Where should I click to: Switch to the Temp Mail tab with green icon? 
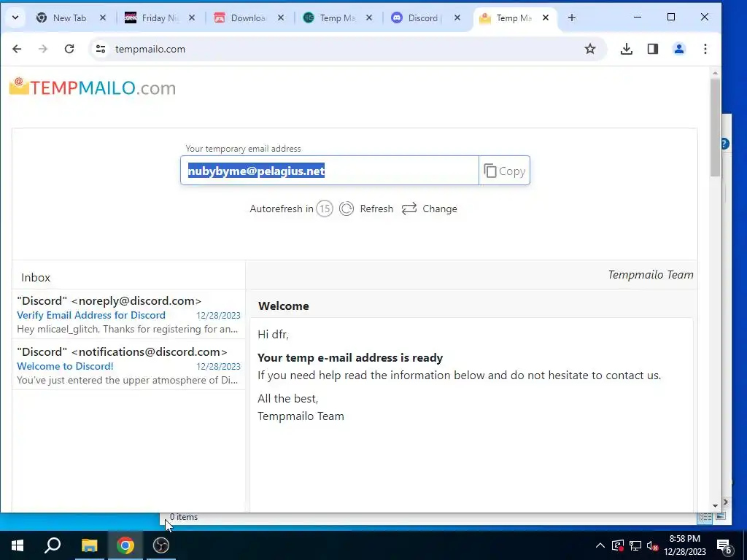tap(336, 17)
